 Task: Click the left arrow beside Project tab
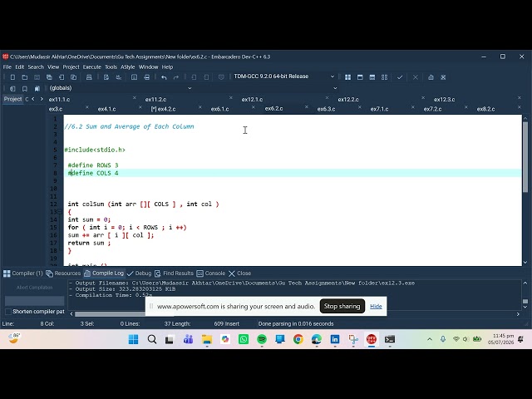tap(33, 99)
